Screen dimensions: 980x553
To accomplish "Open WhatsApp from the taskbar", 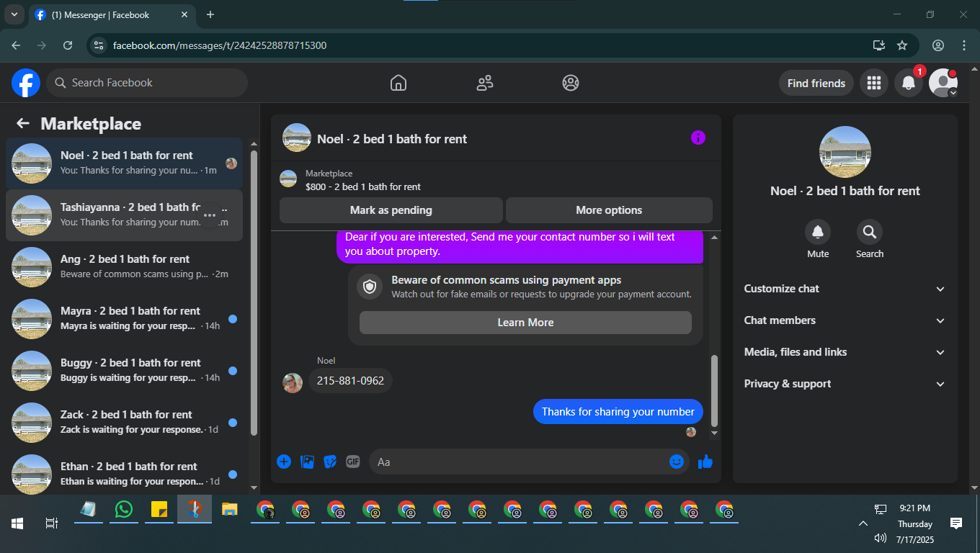I will pos(124,509).
